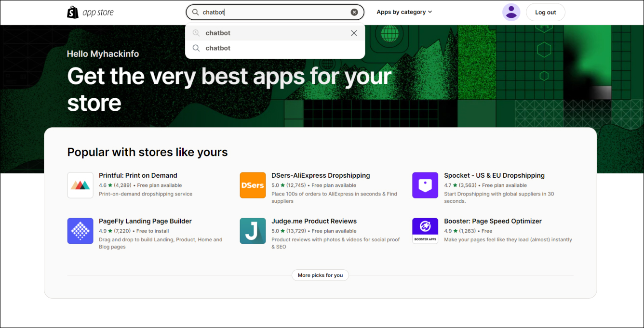Open PageFly Landing Page Builder link
Image resolution: width=644 pixels, height=328 pixels.
(x=145, y=221)
